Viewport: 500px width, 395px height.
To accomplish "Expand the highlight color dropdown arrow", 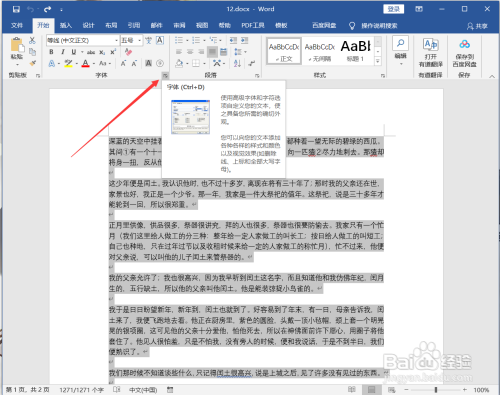I will [77, 63].
